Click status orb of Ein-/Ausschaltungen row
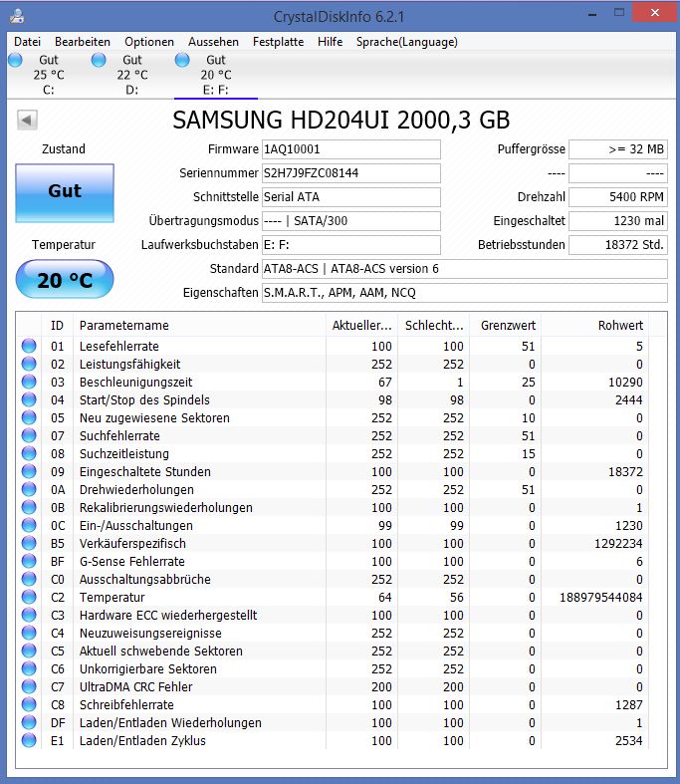The image size is (680, 784). [29, 526]
